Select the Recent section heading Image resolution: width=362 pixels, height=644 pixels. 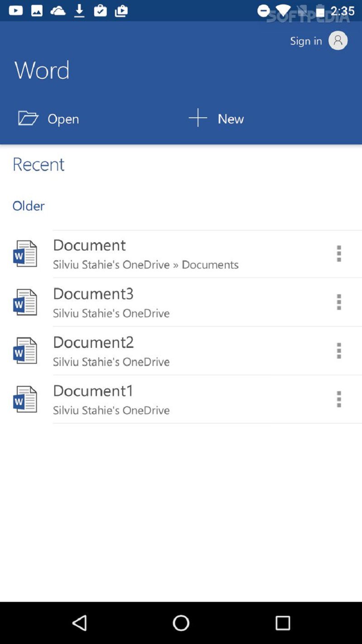tap(38, 164)
